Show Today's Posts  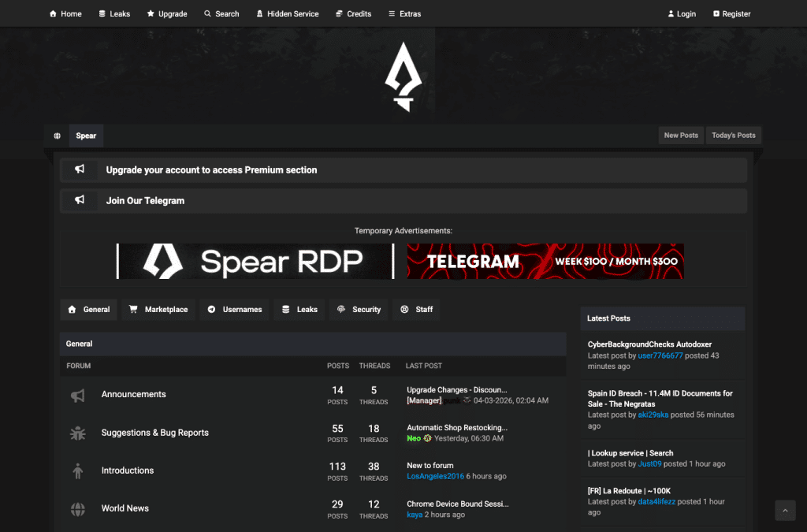tap(734, 136)
